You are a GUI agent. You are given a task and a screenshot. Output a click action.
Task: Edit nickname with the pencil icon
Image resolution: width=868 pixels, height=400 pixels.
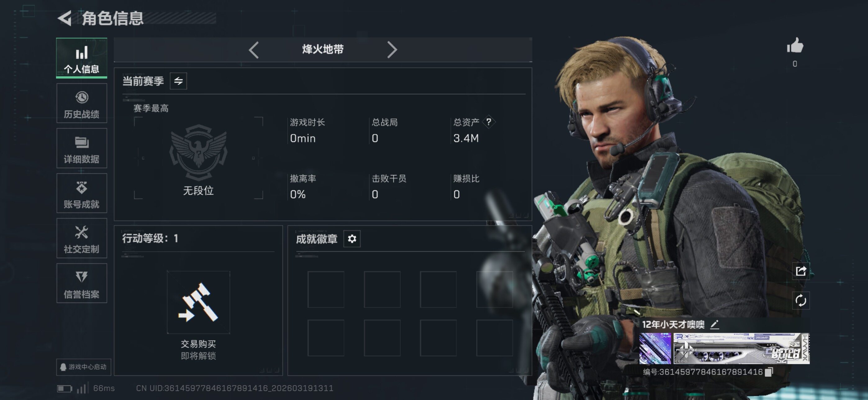point(714,324)
